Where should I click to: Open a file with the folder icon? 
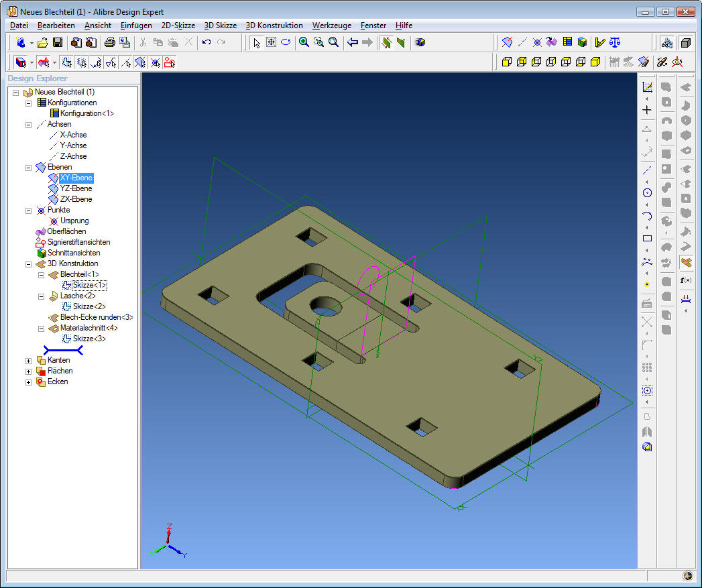click(42, 42)
